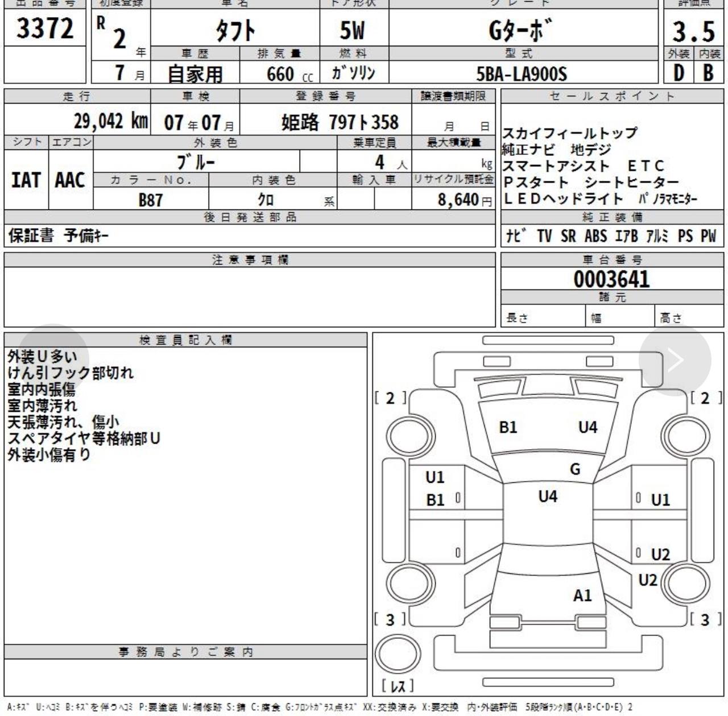The width and height of the screenshot is (728, 716).
Task: Select the note 室内薄汚れ
Action: click(42, 405)
